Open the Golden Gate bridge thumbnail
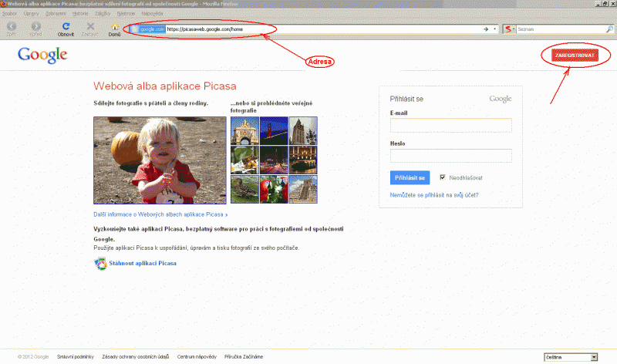 pos(274,130)
